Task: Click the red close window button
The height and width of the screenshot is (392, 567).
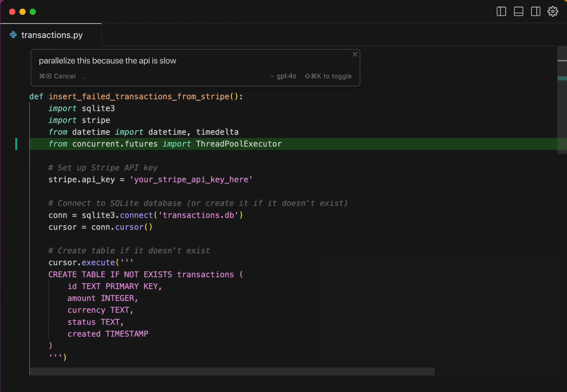Action: pos(12,12)
